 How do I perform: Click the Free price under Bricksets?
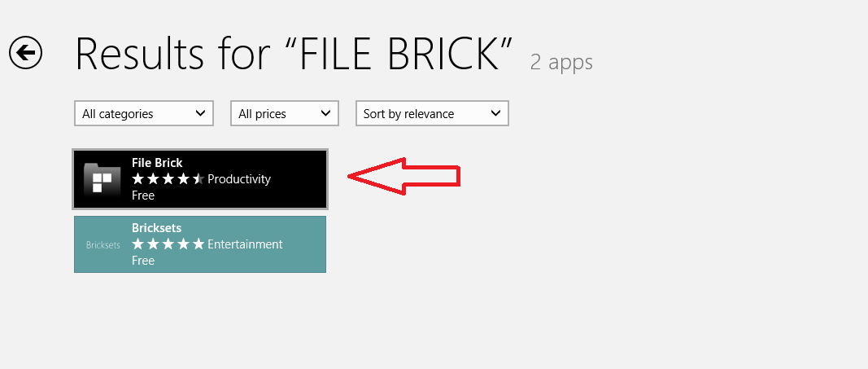tap(143, 261)
